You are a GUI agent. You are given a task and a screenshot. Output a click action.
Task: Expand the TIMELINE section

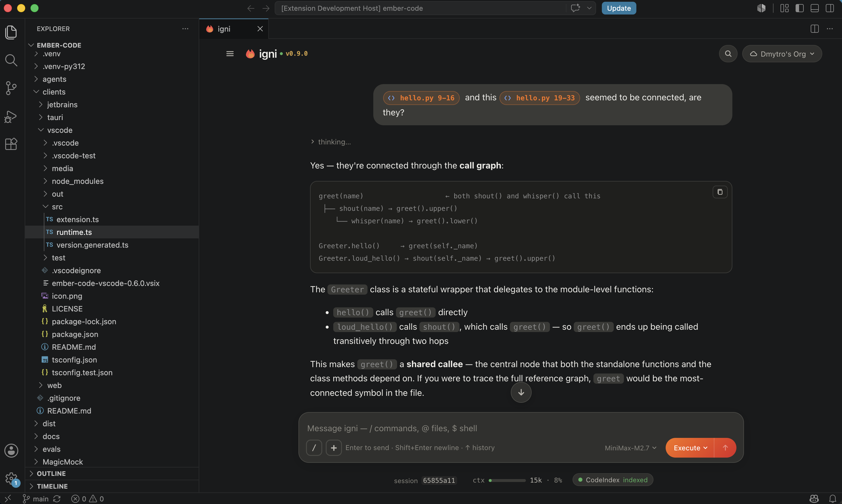click(x=112, y=486)
